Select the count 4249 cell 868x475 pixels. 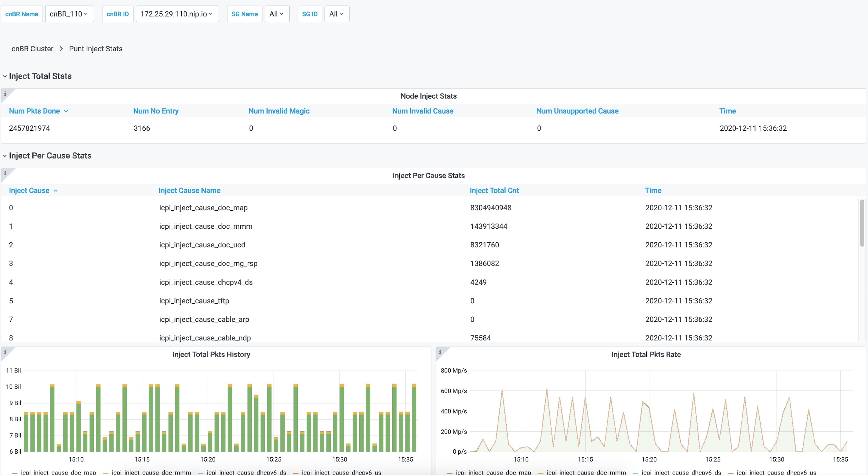point(478,282)
